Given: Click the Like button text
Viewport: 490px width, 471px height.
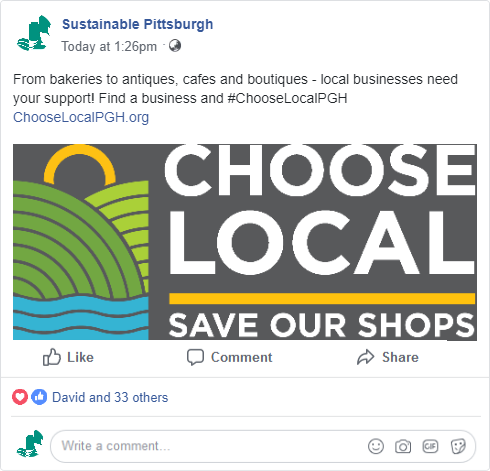Looking at the screenshot, I should [x=80, y=357].
